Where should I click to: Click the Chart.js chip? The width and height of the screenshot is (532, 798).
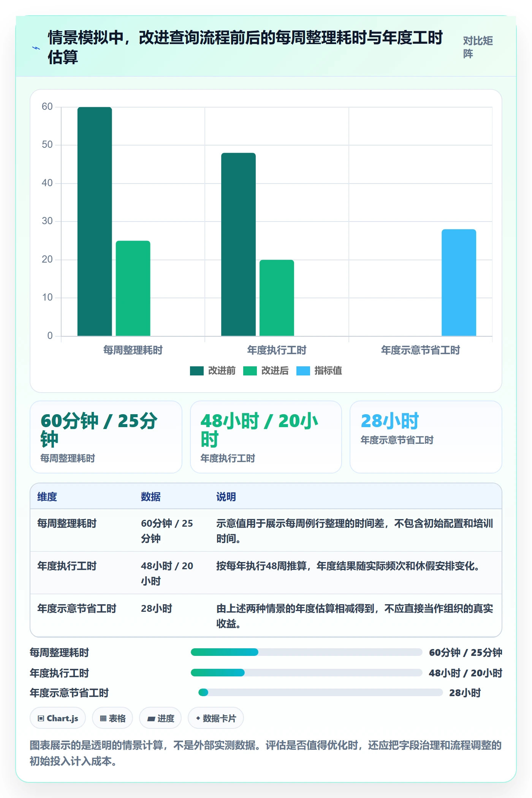[58, 718]
